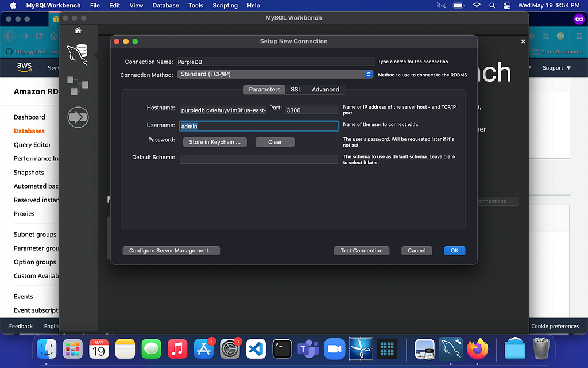This screenshot has height=368, width=588.
Task: Confirm with the OK button
Action: click(x=455, y=251)
